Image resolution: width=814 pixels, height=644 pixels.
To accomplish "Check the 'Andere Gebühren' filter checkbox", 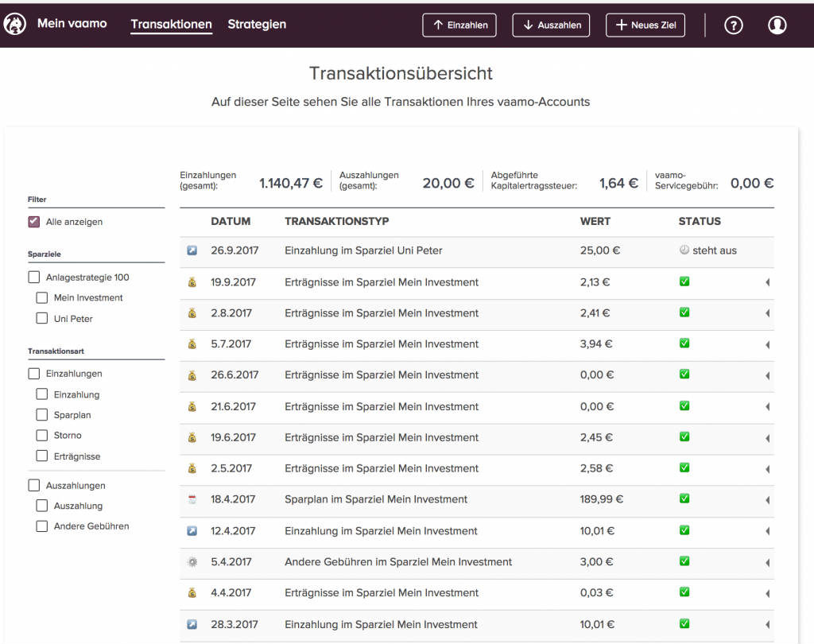I will click(x=41, y=526).
